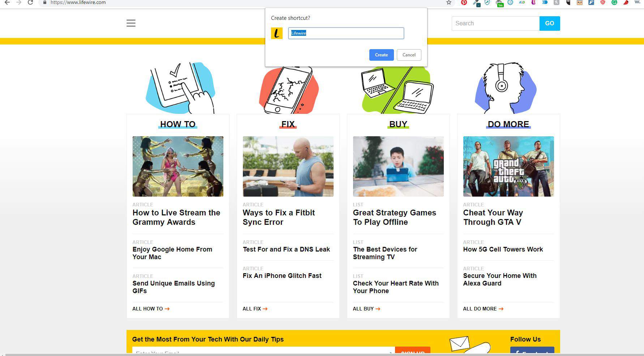Click the red shield extension icon
Viewport: 644px width, 356px height.
[603, 2]
